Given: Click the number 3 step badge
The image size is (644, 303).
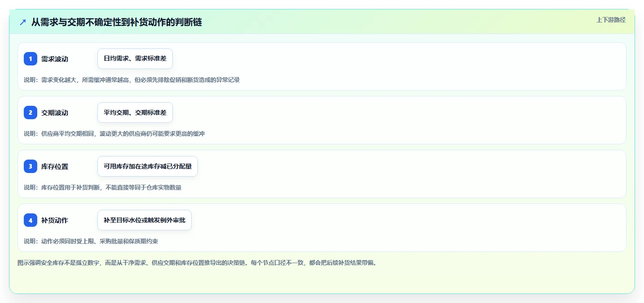Looking at the screenshot, I should [31, 166].
